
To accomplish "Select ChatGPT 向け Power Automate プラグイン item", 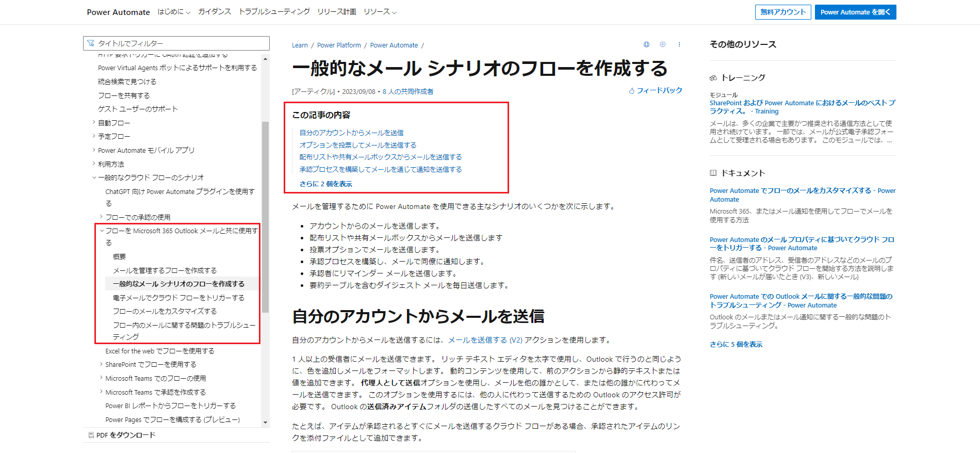I will pyautogui.click(x=180, y=197).
